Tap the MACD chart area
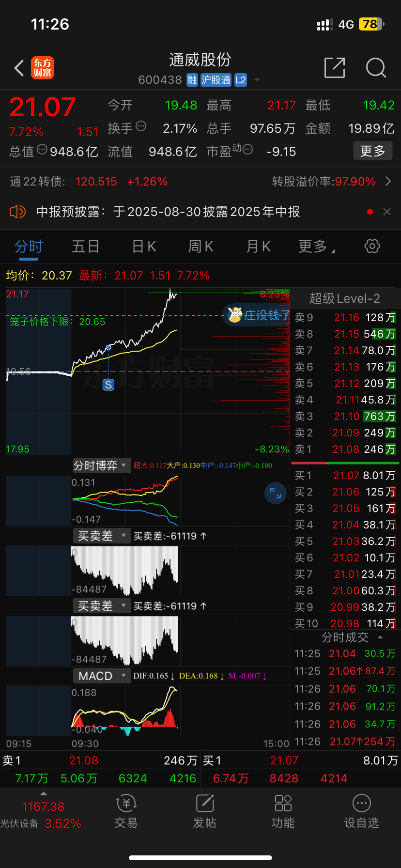Viewport: 401px width, 868px height. click(x=148, y=710)
